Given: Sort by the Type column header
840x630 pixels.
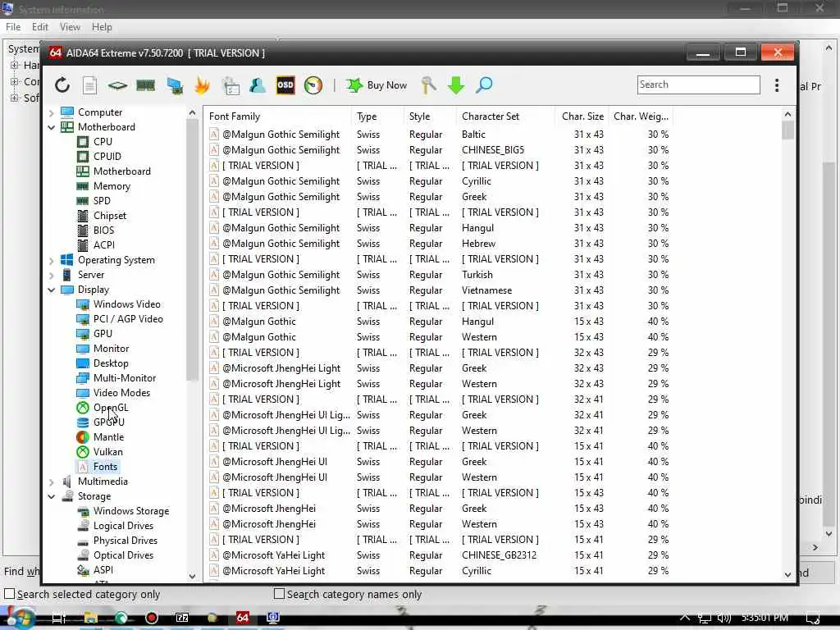Looking at the screenshot, I should point(377,116).
